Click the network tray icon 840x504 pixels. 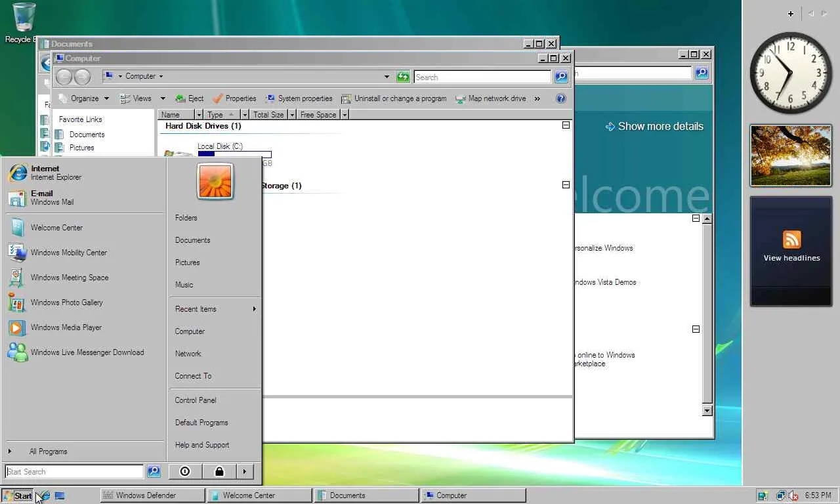pos(781,495)
